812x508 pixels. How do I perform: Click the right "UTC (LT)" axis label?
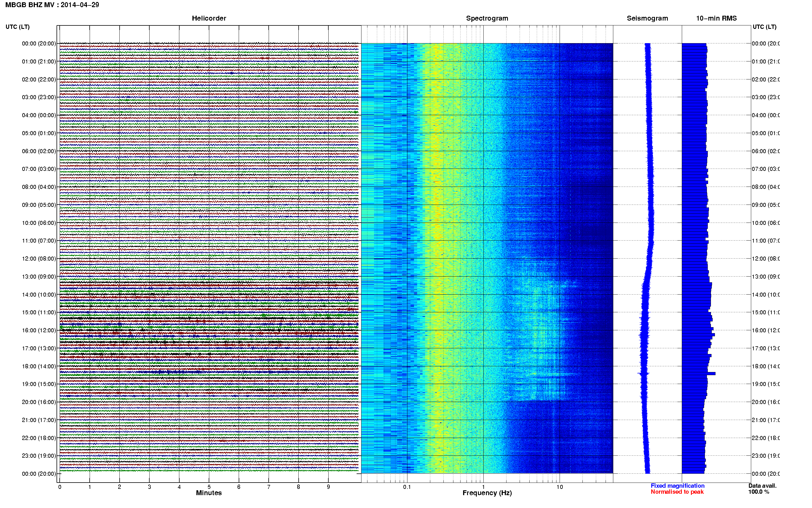click(764, 27)
